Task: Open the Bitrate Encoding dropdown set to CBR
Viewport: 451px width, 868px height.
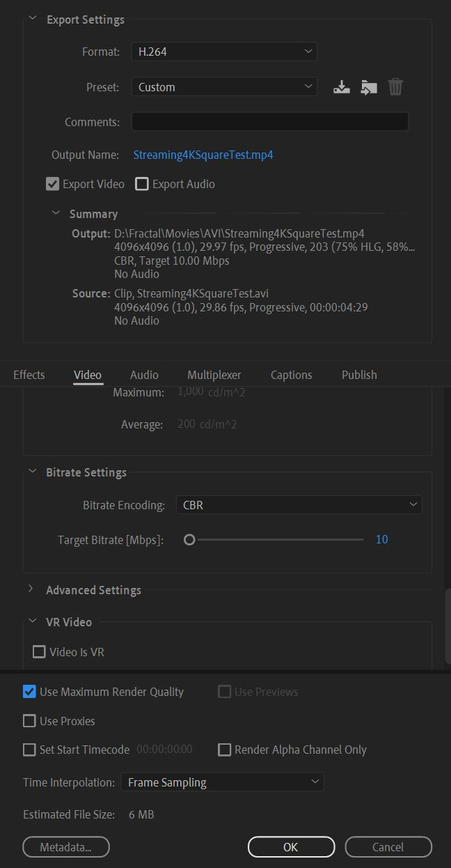Action: pos(299,504)
